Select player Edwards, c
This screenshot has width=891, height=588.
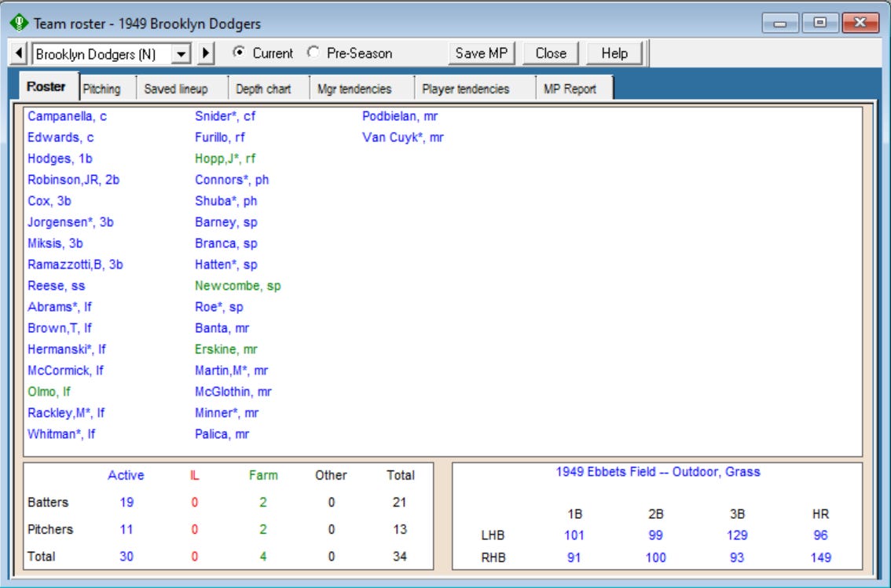tap(60, 137)
